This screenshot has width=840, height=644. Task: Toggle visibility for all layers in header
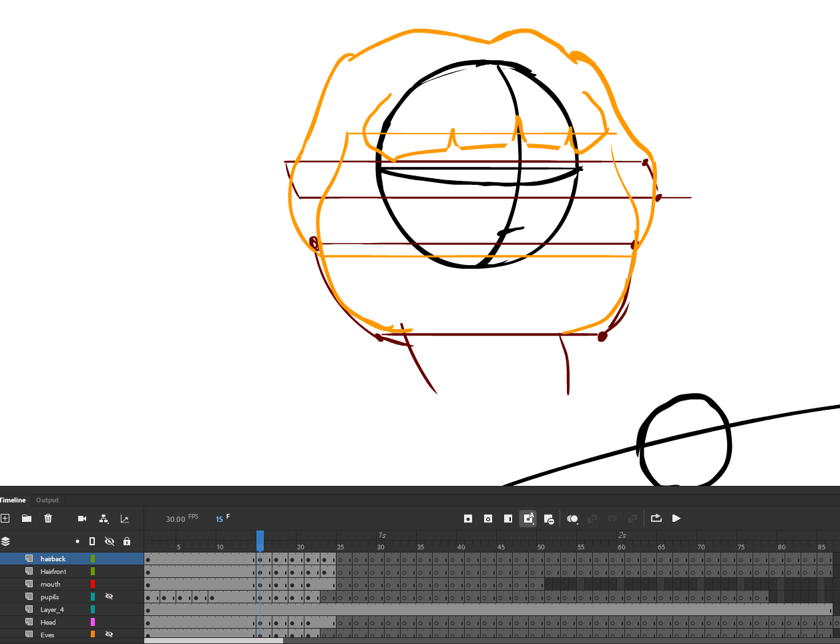click(x=110, y=541)
